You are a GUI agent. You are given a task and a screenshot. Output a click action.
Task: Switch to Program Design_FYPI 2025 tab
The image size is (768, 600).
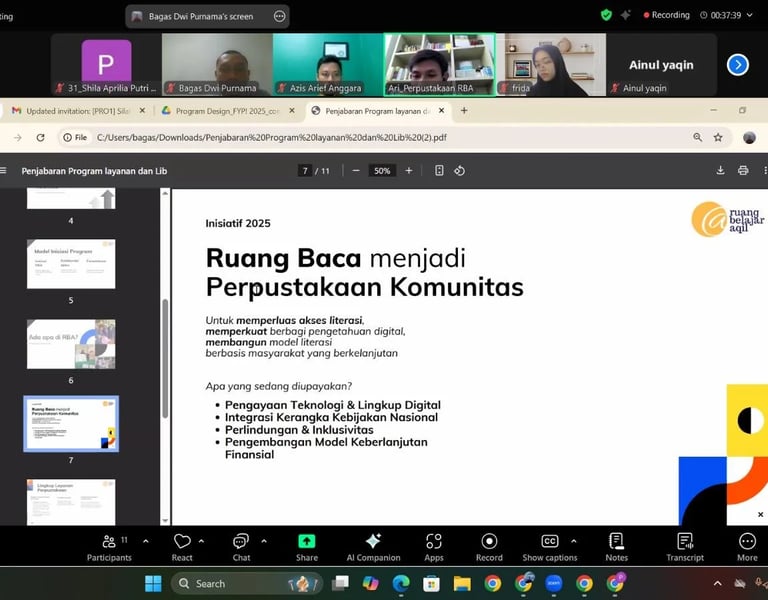[227, 111]
